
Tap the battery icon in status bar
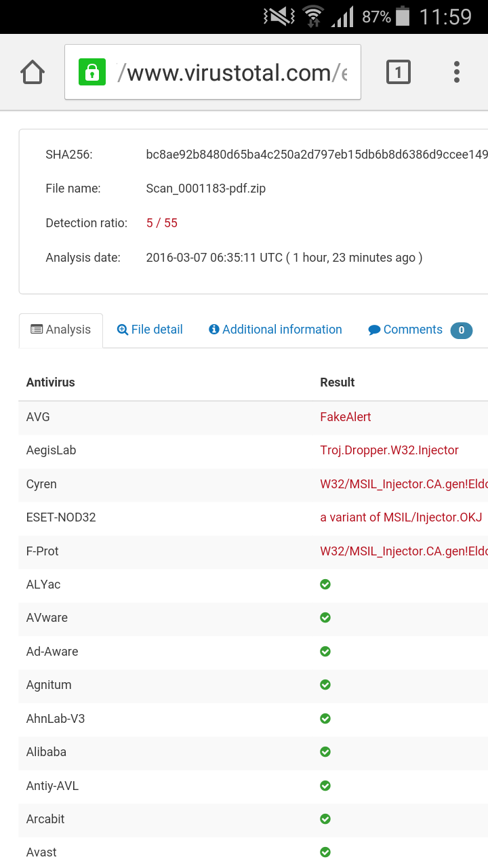click(403, 16)
